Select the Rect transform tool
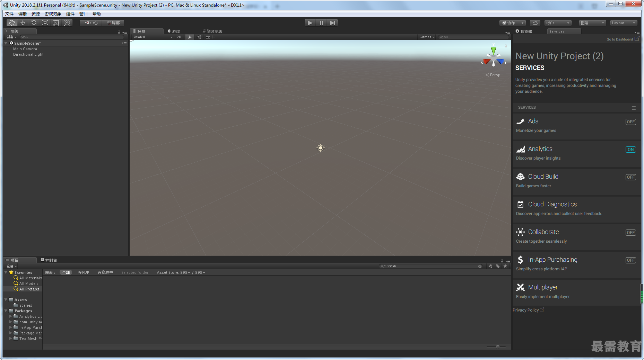The height and width of the screenshot is (360, 644). pyautogui.click(x=56, y=23)
